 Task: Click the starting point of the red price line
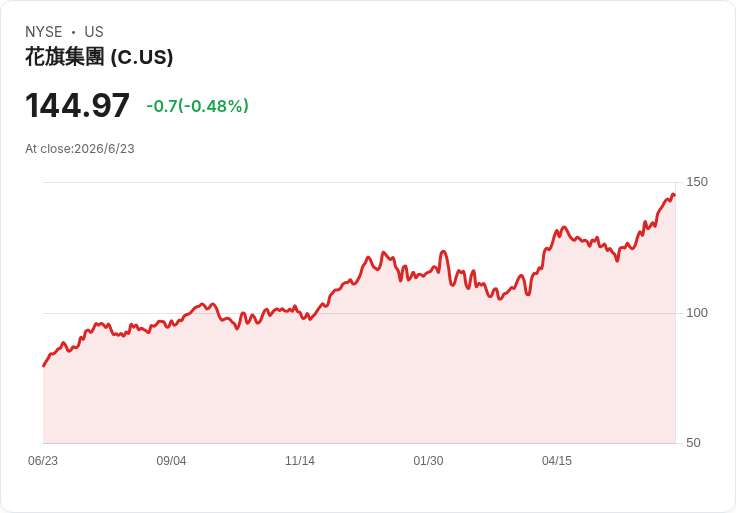[x=44, y=366]
